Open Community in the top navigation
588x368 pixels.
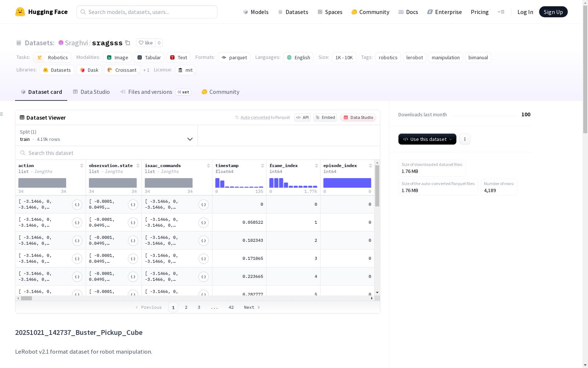[370, 12]
